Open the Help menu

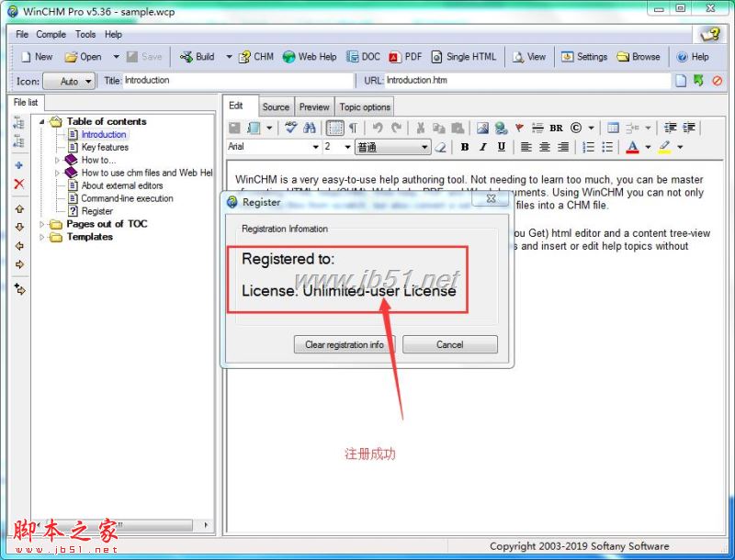[113, 34]
